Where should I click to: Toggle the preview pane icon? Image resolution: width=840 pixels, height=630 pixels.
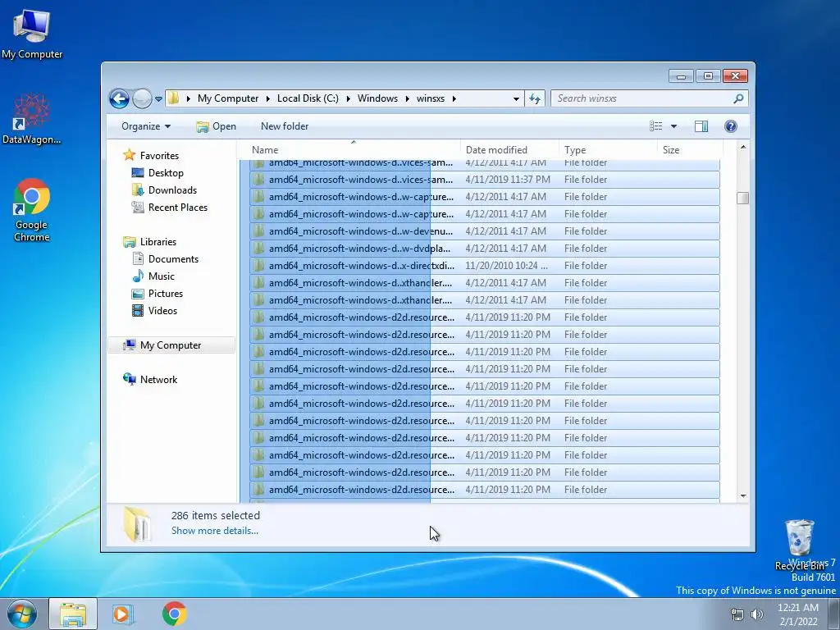[701, 126]
